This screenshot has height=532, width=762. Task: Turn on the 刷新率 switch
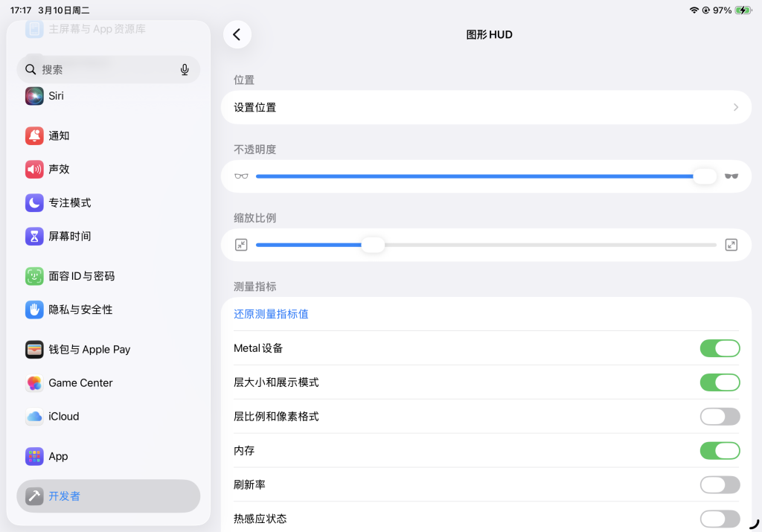[x=720, y=485]
